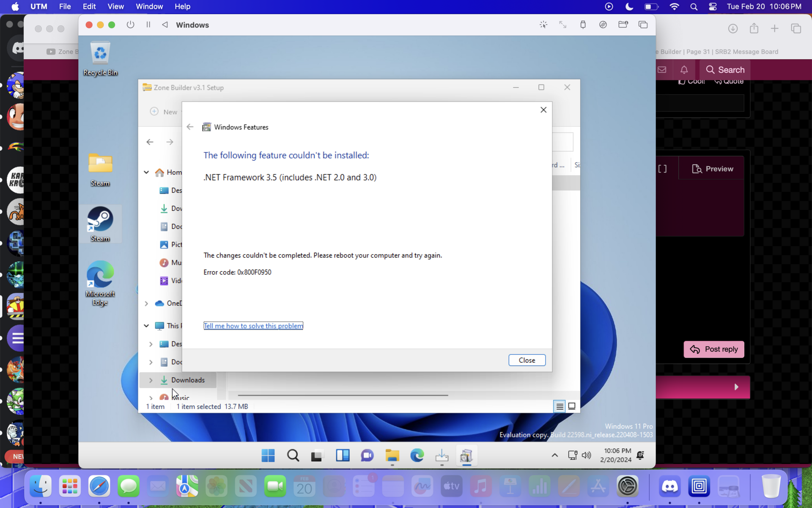
Task: Click the UTM power button for the VM
Action: point(130,25)
